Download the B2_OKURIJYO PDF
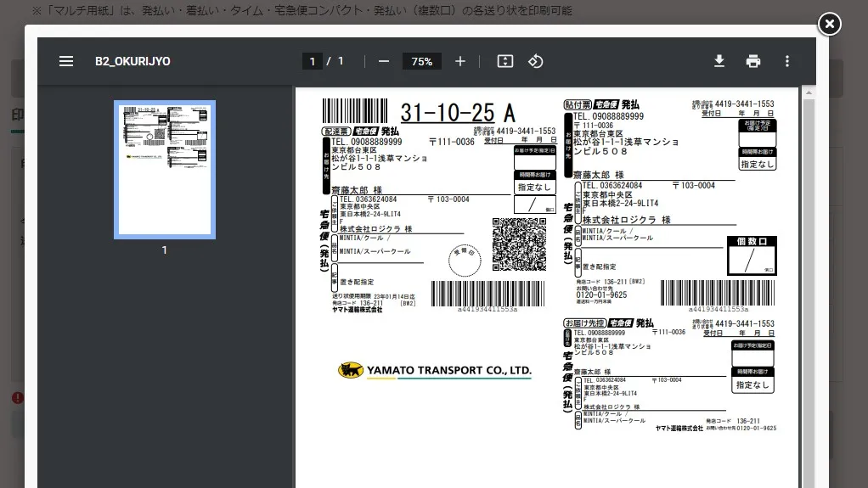 coord(719,61)
